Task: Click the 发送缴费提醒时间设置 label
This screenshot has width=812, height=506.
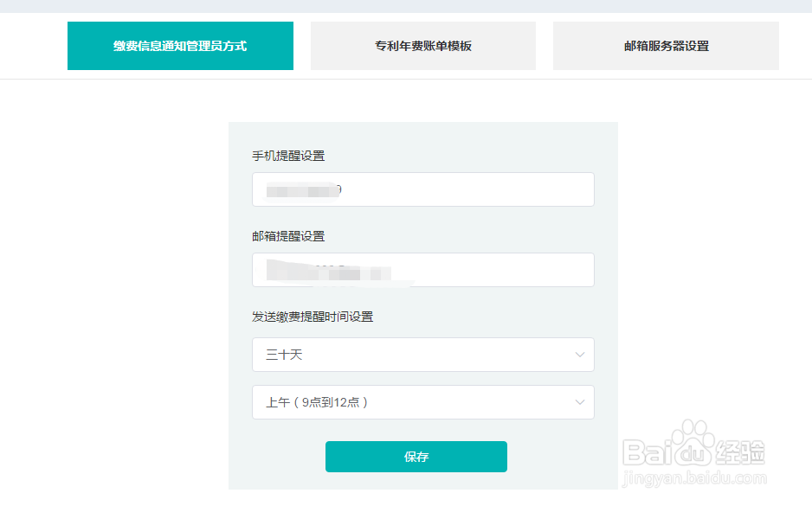Action: pyautogui.click(x=313, y=317)
